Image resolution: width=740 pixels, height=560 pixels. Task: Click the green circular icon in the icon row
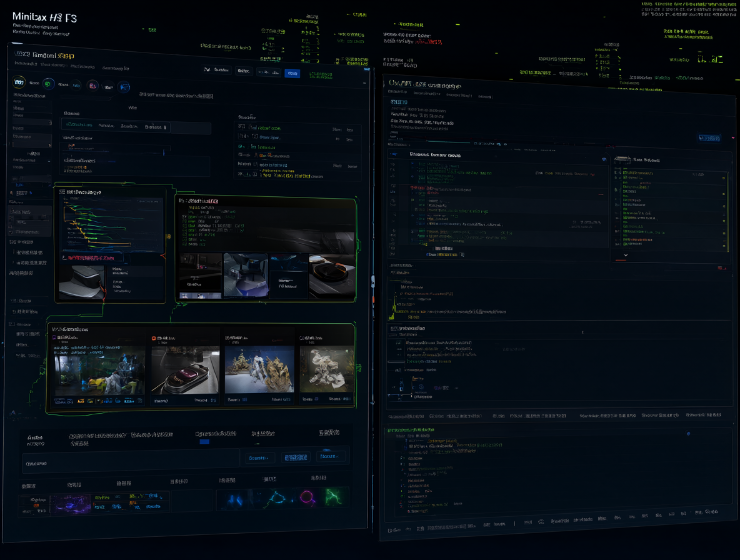pos(48,84)
